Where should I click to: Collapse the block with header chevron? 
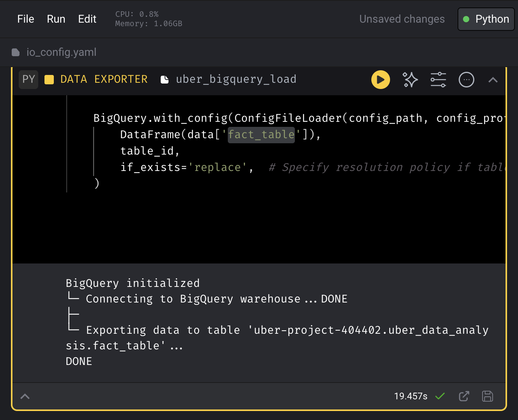click(x=493, y=80)
